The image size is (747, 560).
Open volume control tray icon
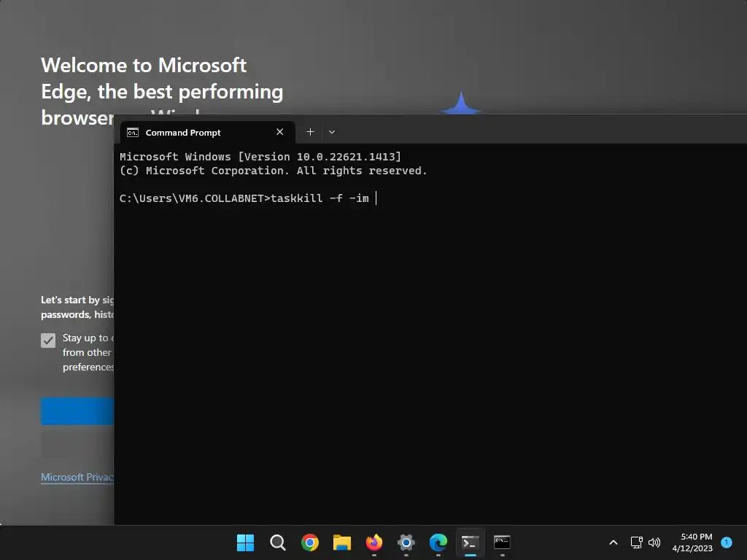coord(654,542)
